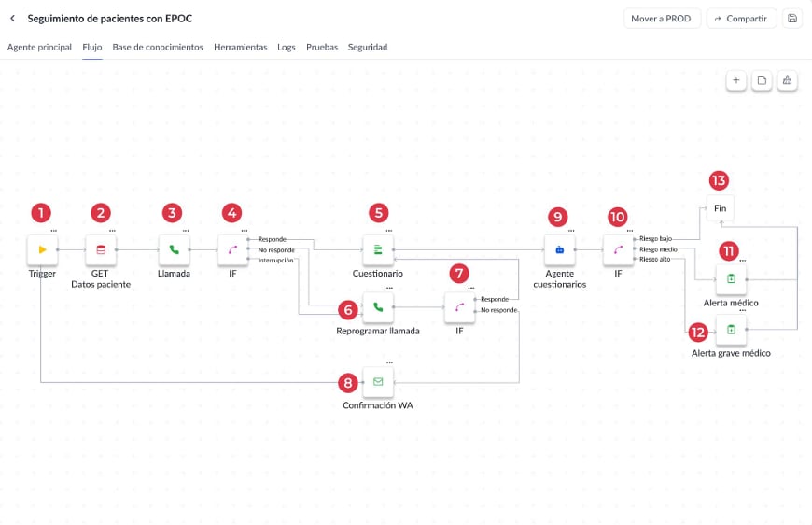Select the GET Datos paciente database node
The width and height of the screenshot is (812, 525).
[x=101, y=249]
